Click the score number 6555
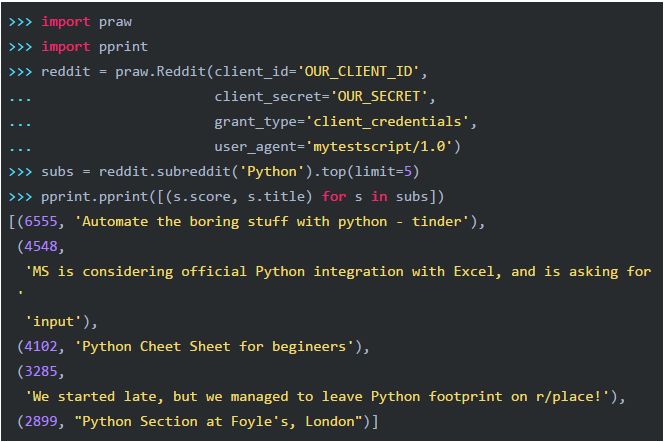Viewport: 665px width, 442px height. click(40, 221)
